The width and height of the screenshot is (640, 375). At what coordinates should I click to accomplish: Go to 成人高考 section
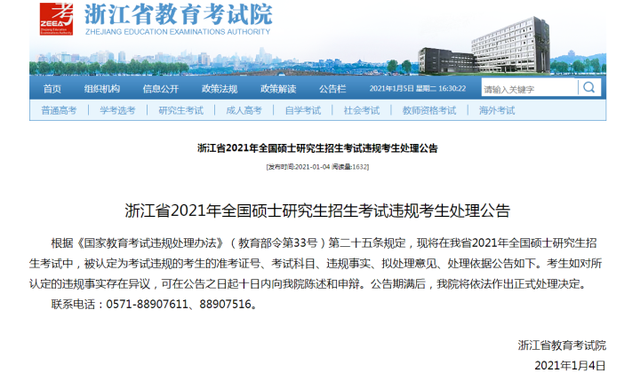pos(244,111)
